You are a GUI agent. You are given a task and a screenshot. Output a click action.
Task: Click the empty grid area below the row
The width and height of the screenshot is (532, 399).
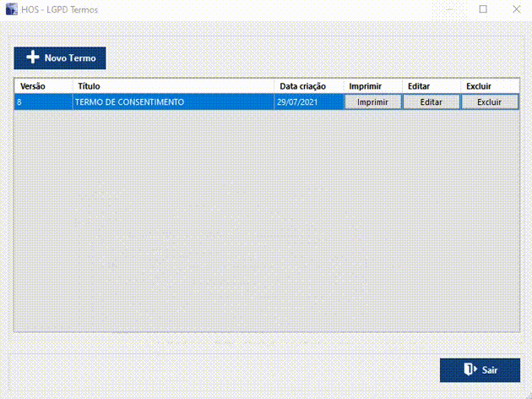(x=266, y=220)
